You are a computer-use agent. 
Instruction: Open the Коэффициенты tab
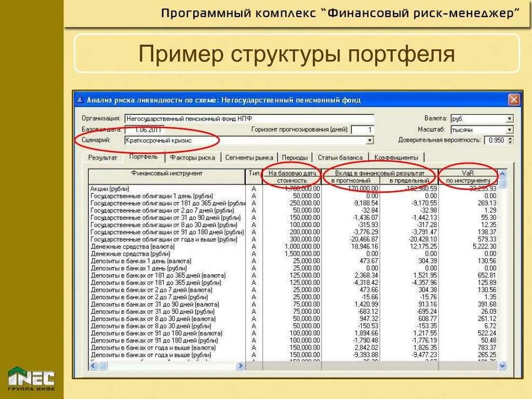click(396, 158)
